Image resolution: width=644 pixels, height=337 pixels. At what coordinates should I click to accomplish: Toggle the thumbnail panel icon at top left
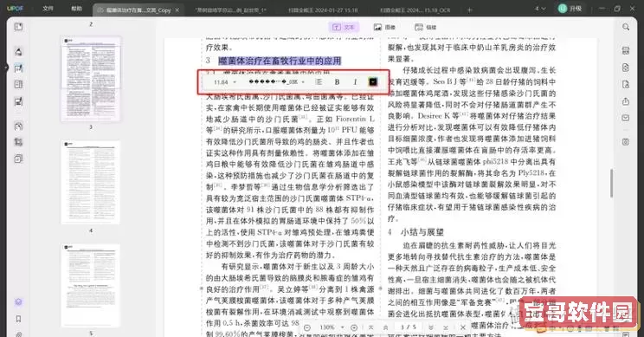18,27
